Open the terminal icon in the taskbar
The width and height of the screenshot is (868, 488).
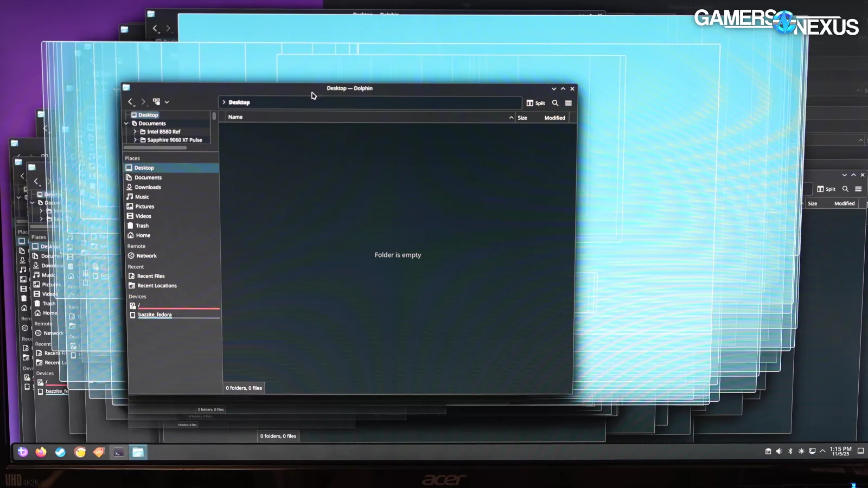click(118, 452)
